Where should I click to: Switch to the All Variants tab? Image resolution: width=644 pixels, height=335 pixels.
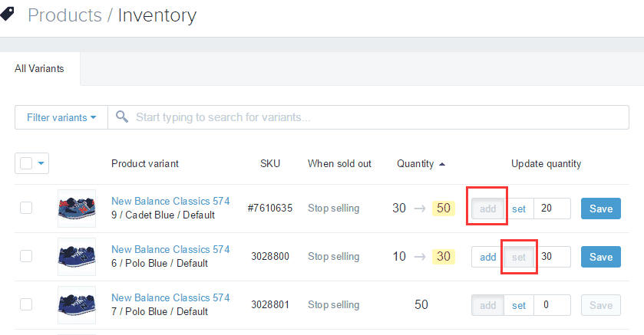(x=39, y=69)
